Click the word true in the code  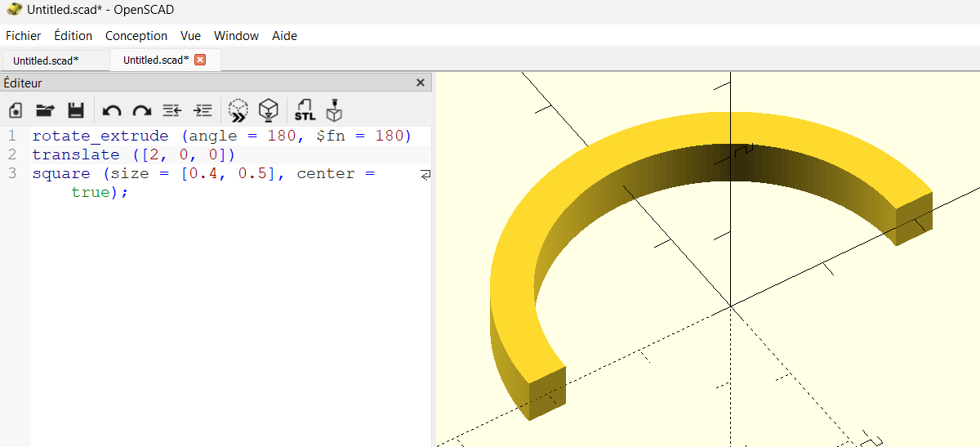pos(91,192)
